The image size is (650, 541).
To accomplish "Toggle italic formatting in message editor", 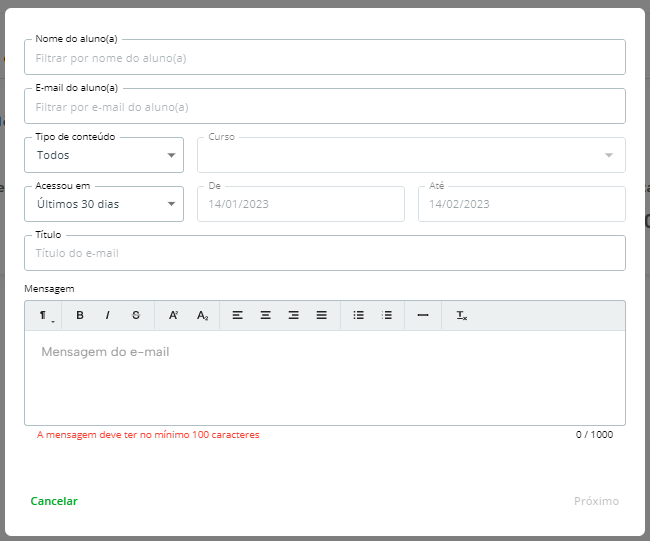I will (108, 315).
